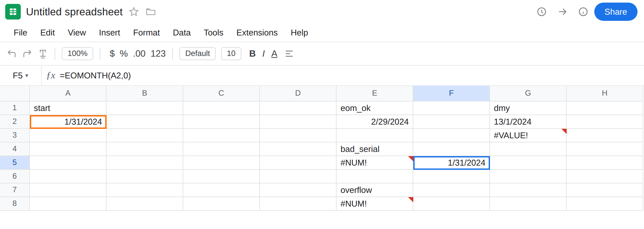Click cell containing 'bad_serial'
The height and width of the screenshot is (229, 644).
375,149
